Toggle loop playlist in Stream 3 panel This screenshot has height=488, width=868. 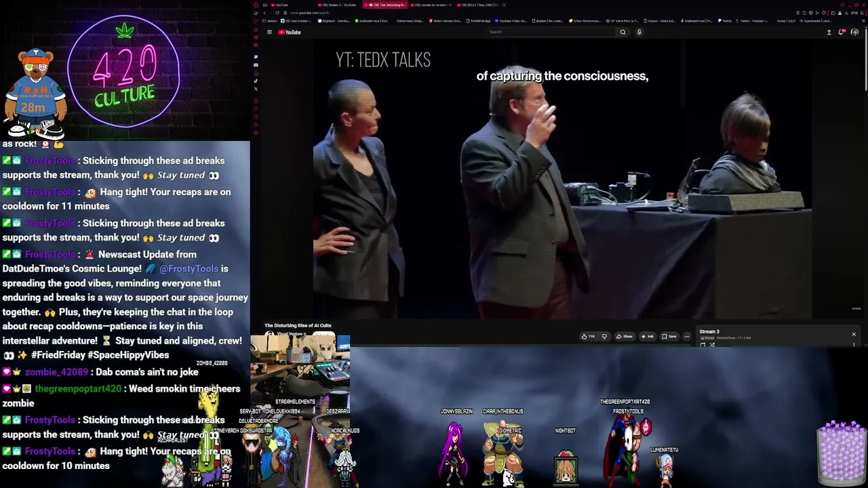[x=703, y=345]
